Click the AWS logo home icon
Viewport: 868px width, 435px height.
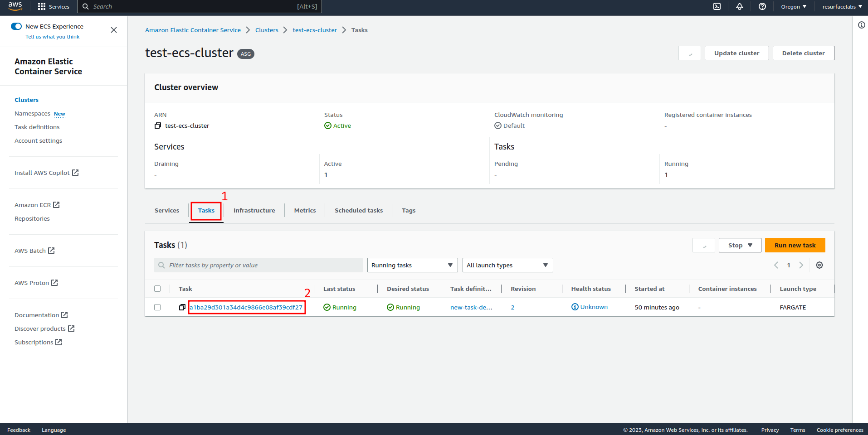15,6
